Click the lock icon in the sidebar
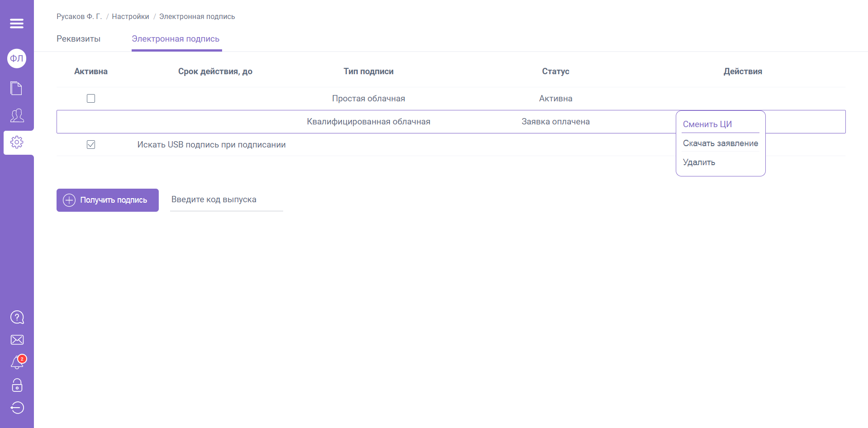 (17, 385)
